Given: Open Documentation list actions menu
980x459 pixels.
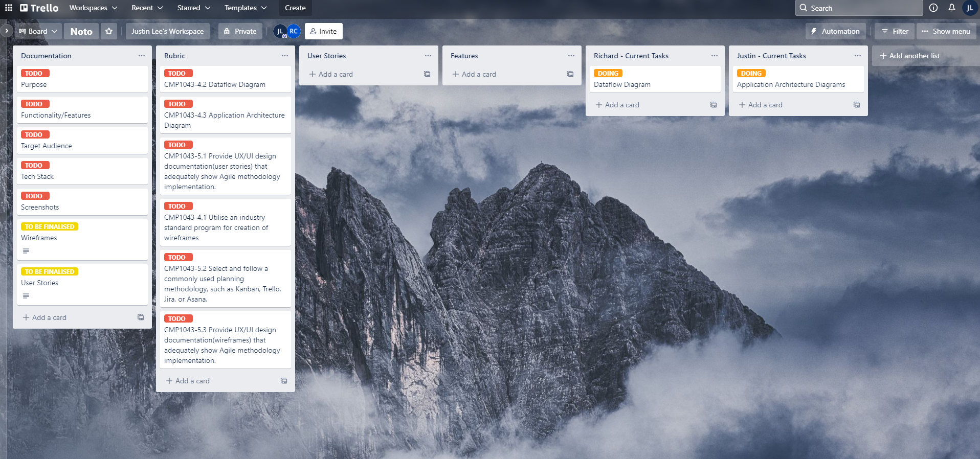Looking at the screenshot, I should coord(142,56).
